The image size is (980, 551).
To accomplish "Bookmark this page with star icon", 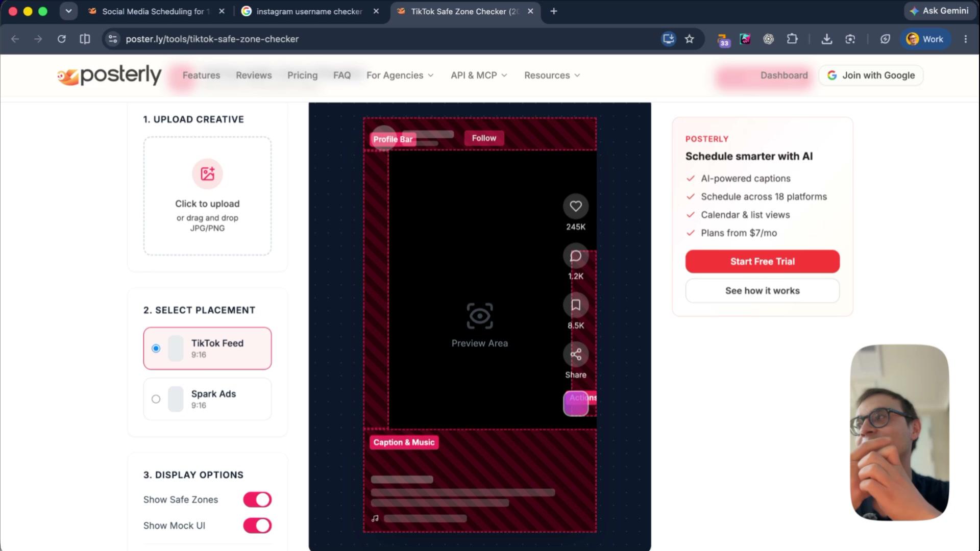I will (690, 39).
